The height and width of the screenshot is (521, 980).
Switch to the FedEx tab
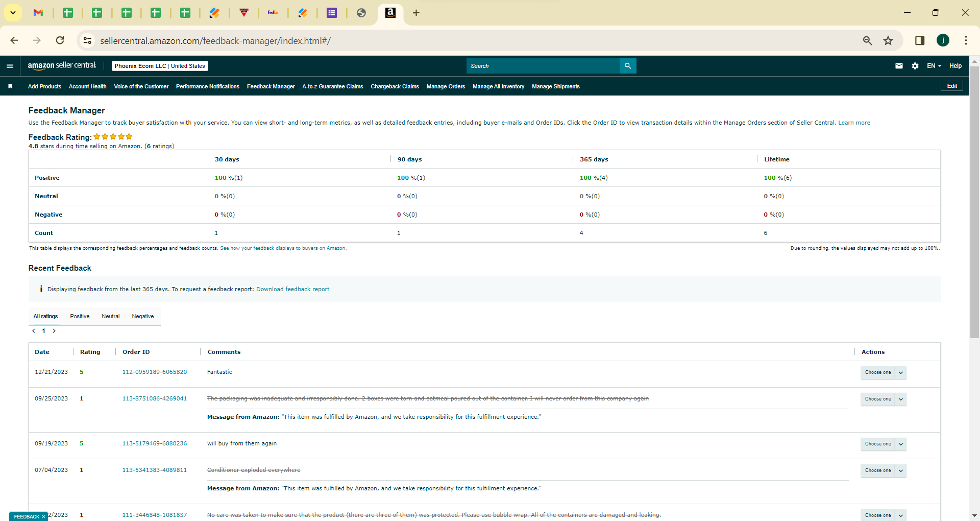[273, 13]
